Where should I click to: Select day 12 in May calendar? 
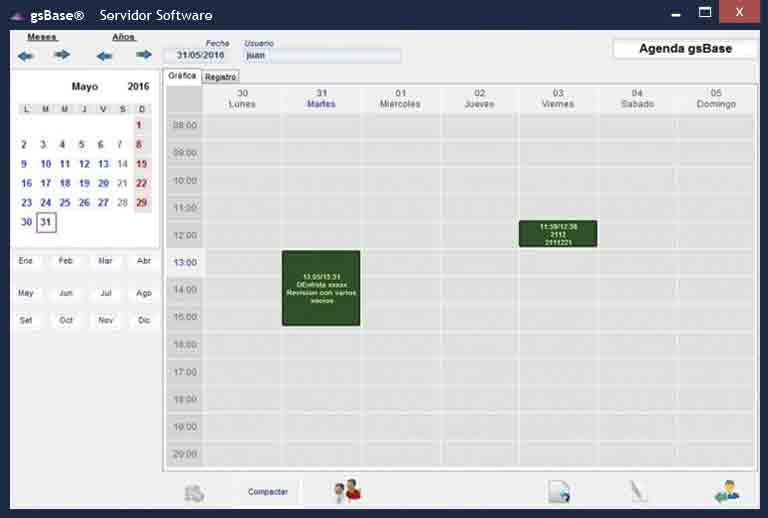coord(84,164)
